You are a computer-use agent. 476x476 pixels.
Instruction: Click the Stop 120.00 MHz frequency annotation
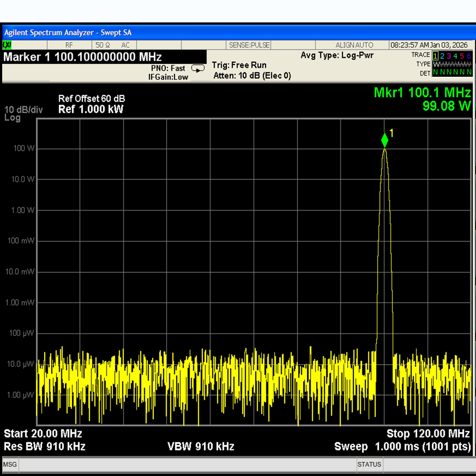pyautogui.click(x=428, y=434)
